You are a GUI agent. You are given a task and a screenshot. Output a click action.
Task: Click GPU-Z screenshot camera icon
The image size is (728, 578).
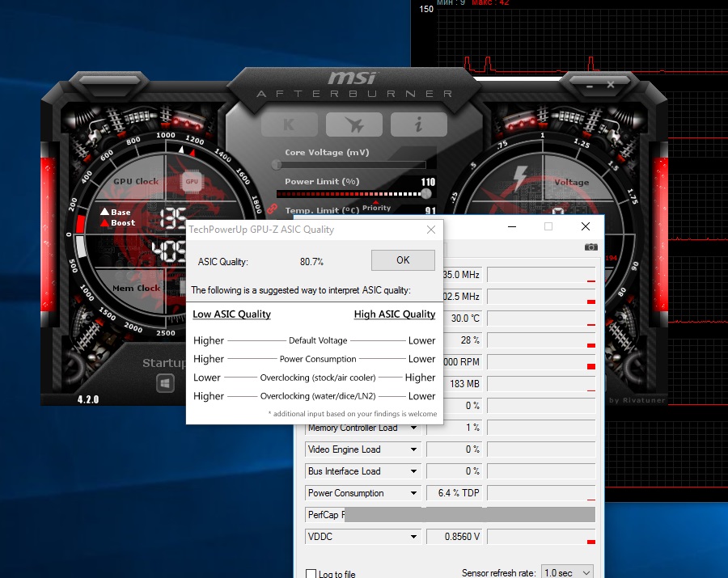590,247
